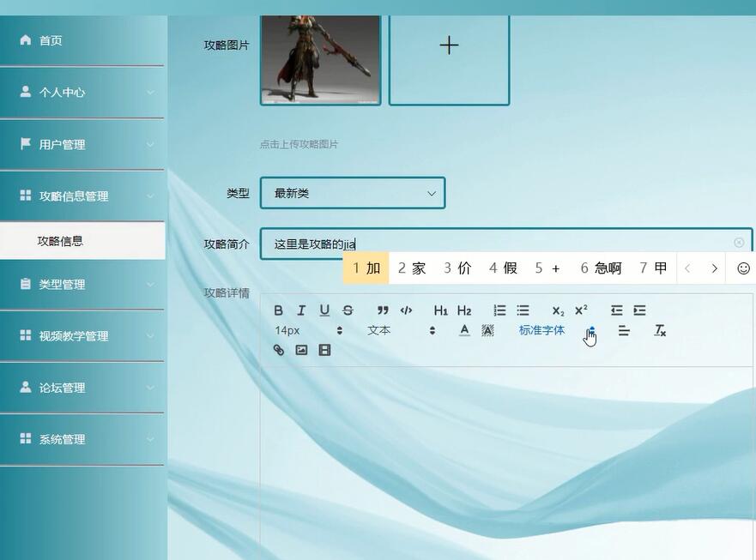Open the 类型 dropdown showing 最新类
Image resolution: width=756 pixels, height=560 pixels.
tap(352, 193)
